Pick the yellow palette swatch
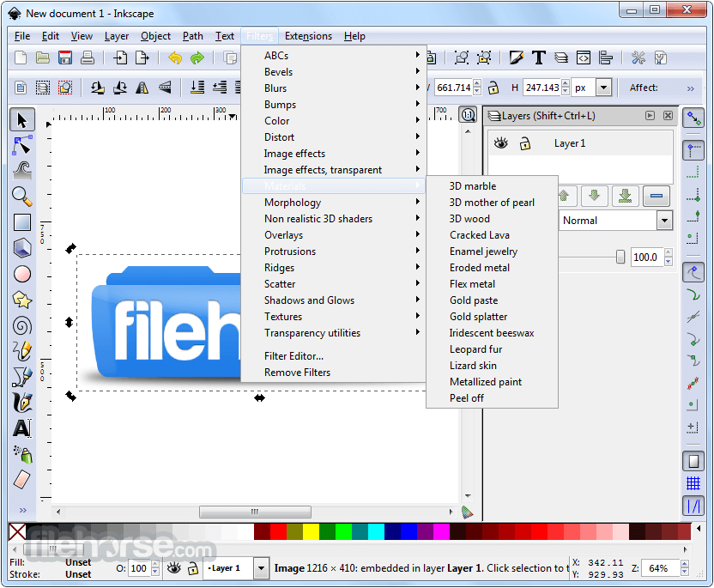The height and width of the screenshot is (588, 714). (x=311, y=531)
